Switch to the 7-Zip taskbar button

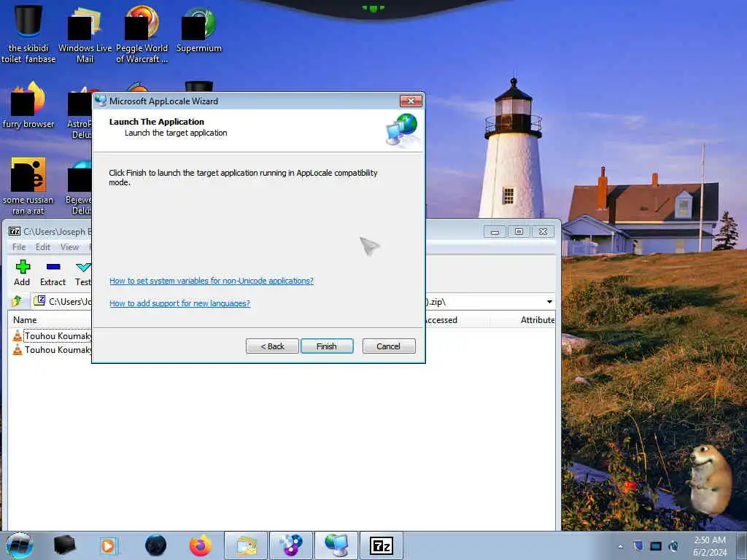point(381,545)
